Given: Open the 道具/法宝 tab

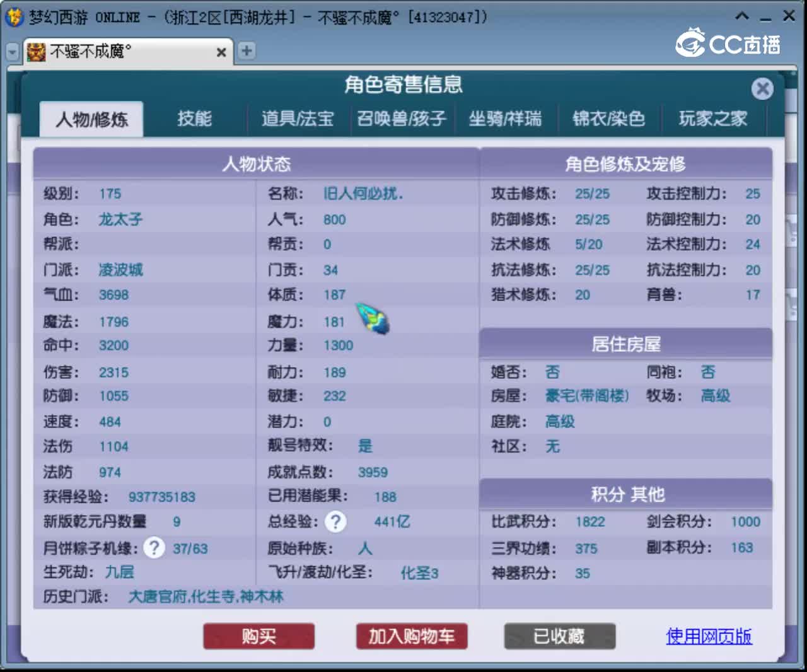Looking at the screenshot, I should click(298, 119).
